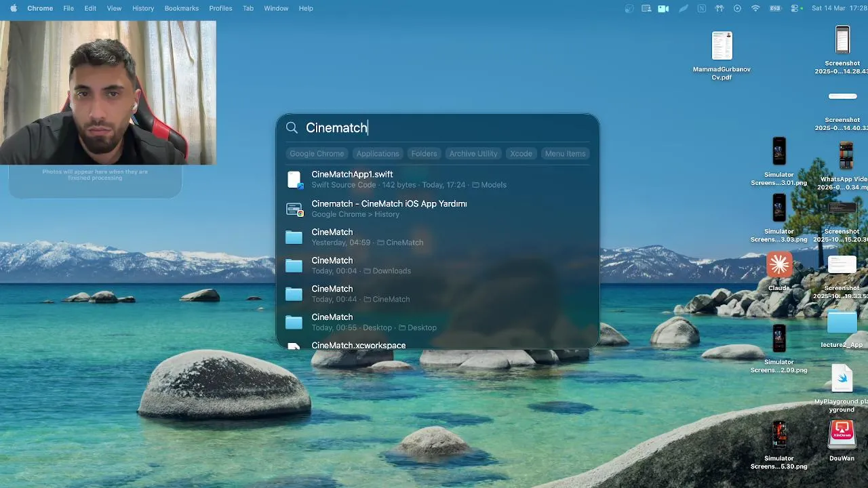
Task: Click folder icon of the Desktop CineMatch result
Action: 294,323
